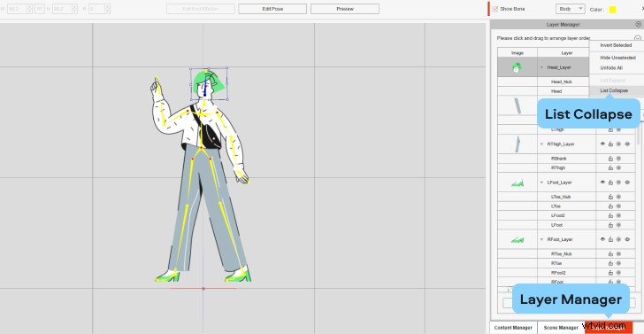Click the lock icon on LToe_Nub row
The image size is (644, 334).
coord(610,197)
